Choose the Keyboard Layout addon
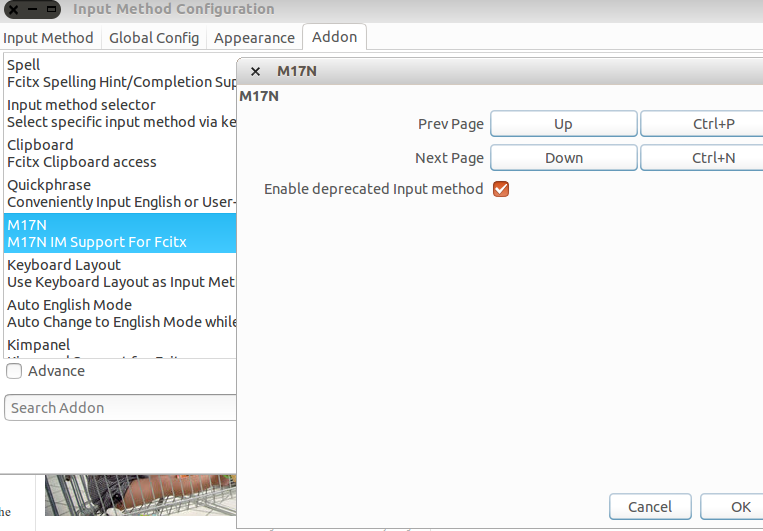Image resolution: width=763 pixels, height=531 pixels. [x=120, y=273]
